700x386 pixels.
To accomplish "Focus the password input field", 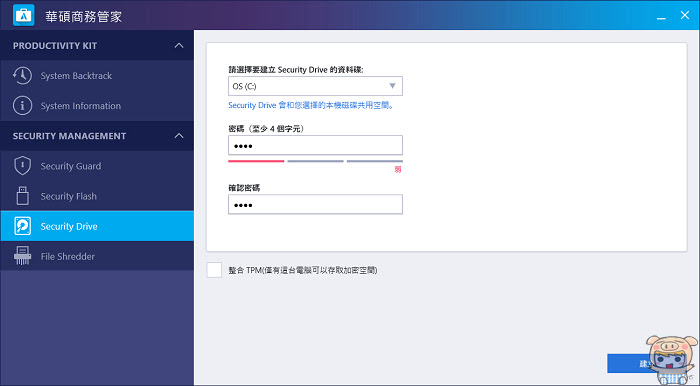I will pos(315,145).
